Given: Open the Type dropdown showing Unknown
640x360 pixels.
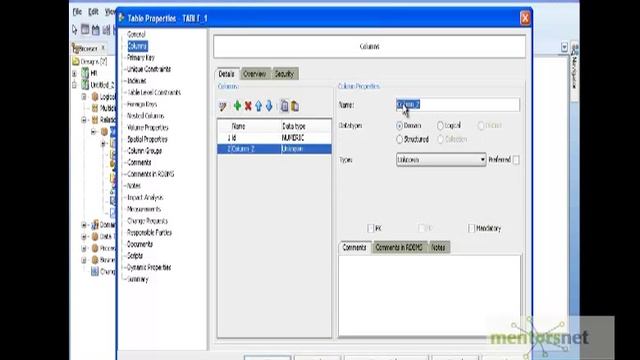Looking at the screenshot, I should point(441,160).
